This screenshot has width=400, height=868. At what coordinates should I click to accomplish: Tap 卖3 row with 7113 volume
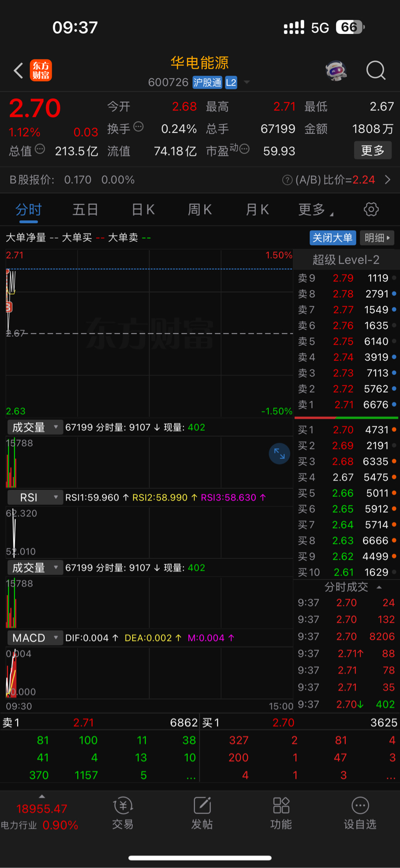coord(346,373)
